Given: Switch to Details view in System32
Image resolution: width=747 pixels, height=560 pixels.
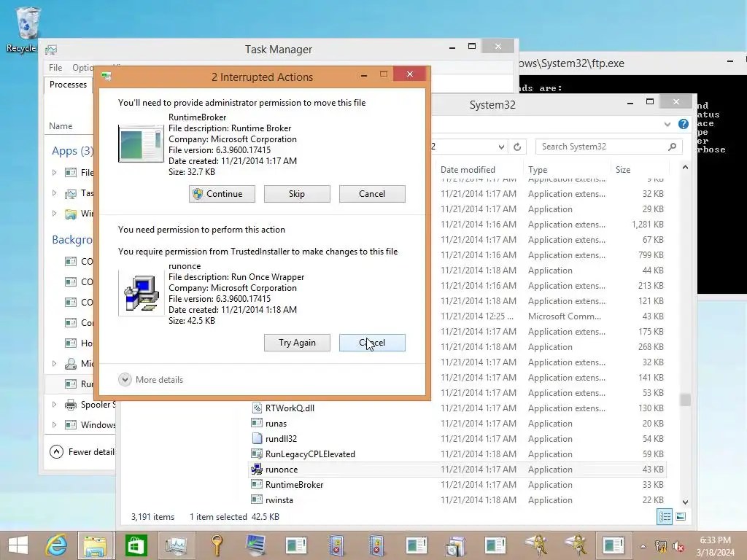Looking at the screenshot, I should (665, 517).
